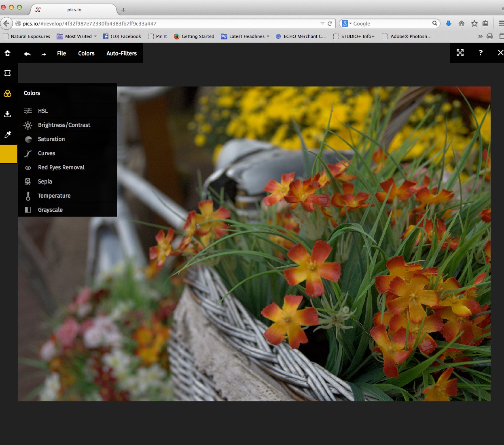The height and width of the screenshot is (445, 504).
Task: Click the Grayscale half-square icon
Action: tap(28, 210)
